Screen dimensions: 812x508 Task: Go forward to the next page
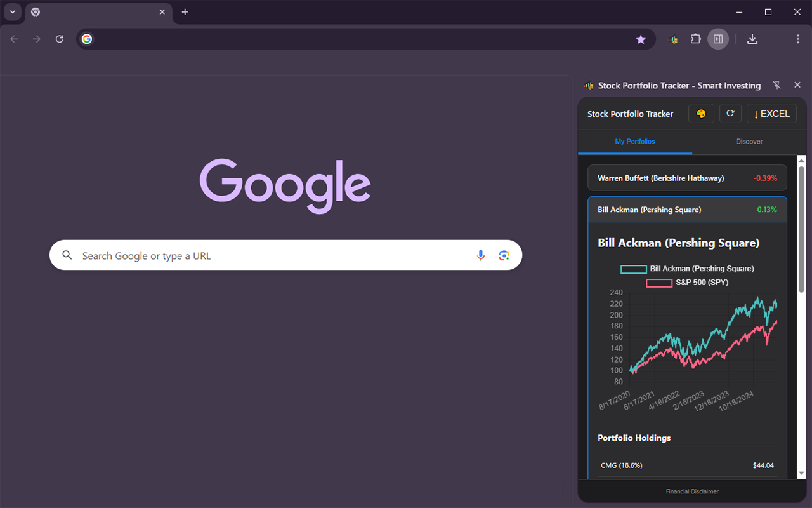pos(37,39)
